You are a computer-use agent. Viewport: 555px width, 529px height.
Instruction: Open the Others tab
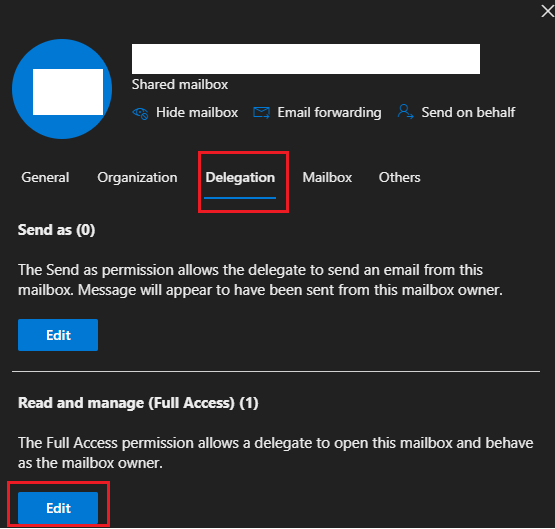coord(400,177)
